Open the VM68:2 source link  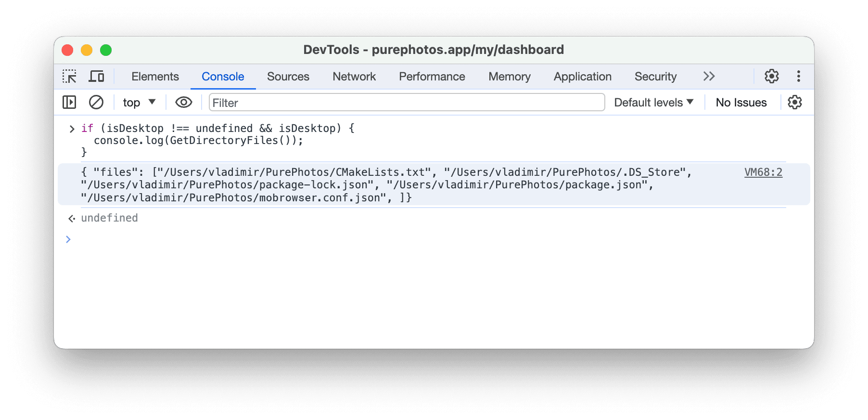point(763,171)
